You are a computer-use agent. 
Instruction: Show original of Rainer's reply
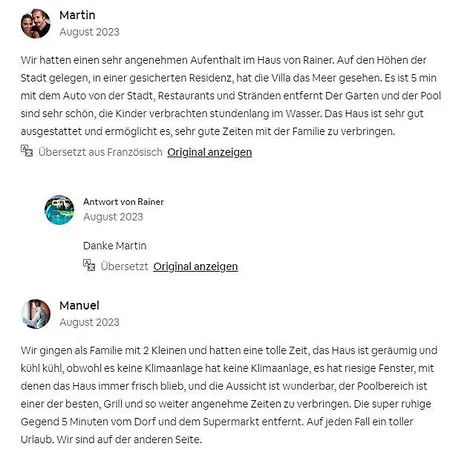point(195,266)
